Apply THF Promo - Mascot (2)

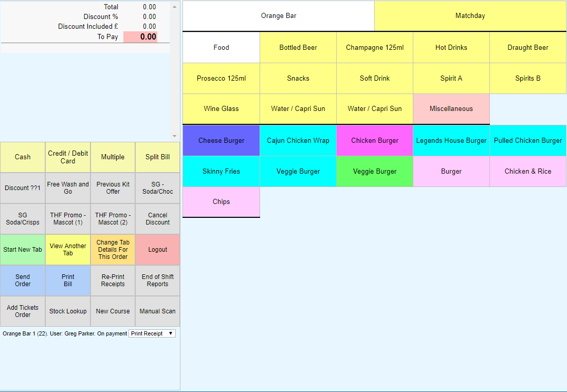[113, 218]
